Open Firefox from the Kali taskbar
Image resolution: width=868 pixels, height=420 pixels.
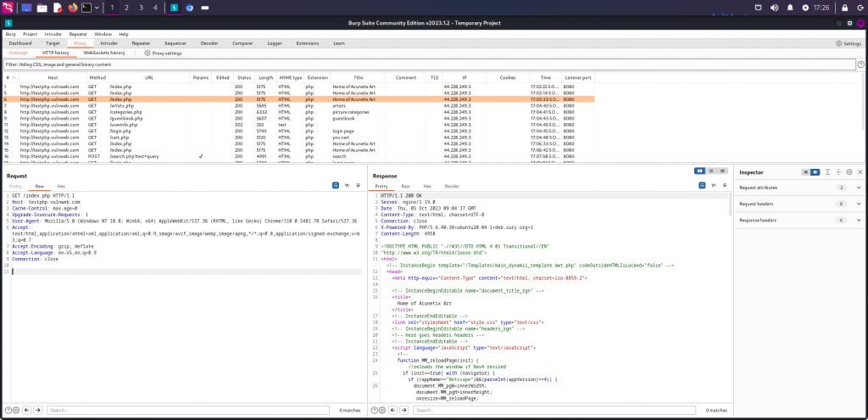point(72,8)
